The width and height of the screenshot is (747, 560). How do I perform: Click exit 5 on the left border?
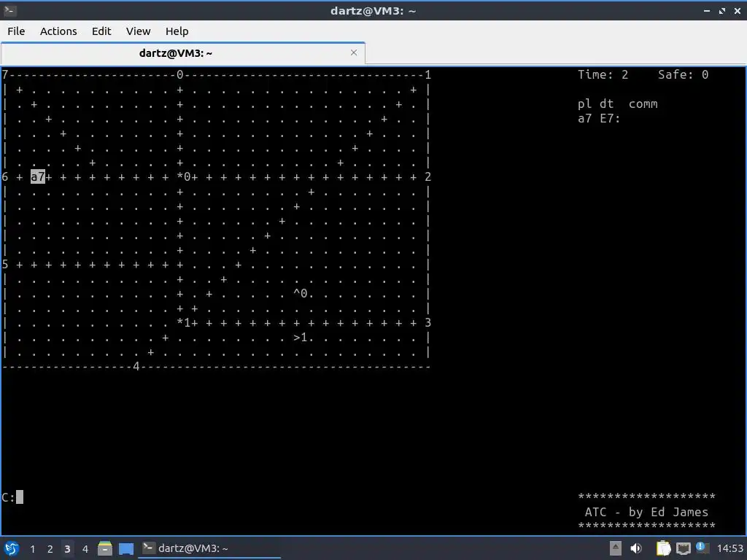5,264
